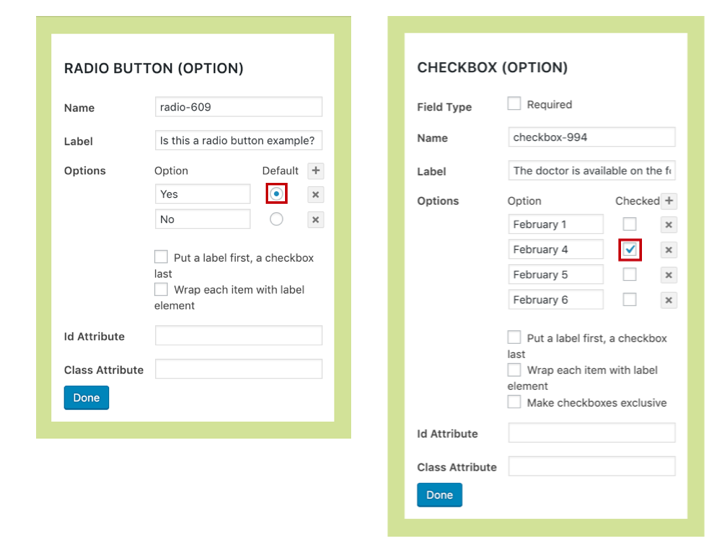725x556 pixels.
Task: Select Yes as the default radio option
Action: pos(276,194)
